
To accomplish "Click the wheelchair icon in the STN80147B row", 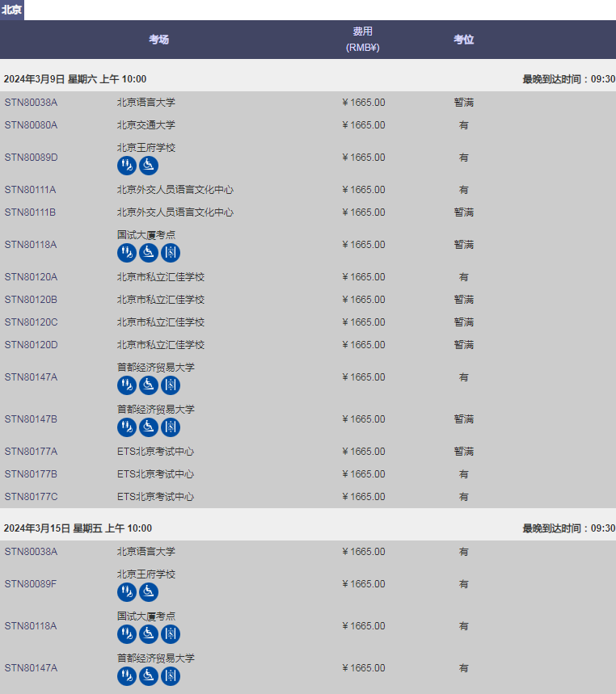I will click(x=149, y=427).
